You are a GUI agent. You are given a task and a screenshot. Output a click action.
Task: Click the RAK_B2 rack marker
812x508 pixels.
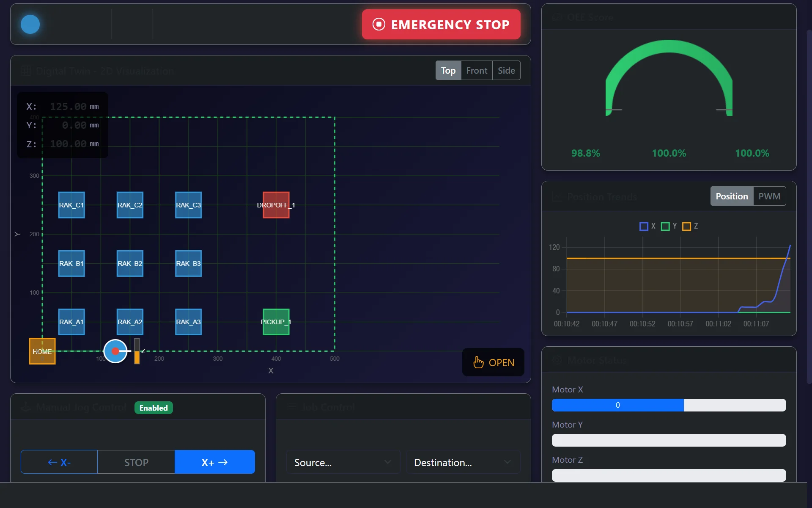point(130,263)
